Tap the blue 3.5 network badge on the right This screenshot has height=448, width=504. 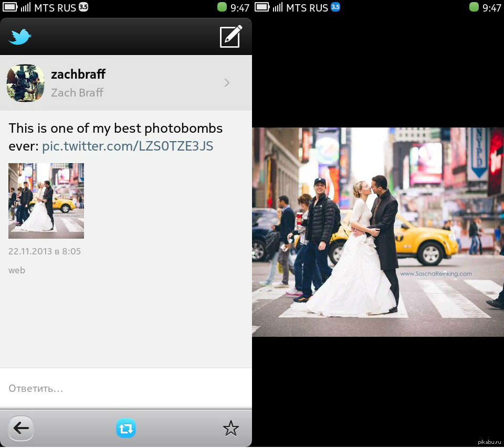pos(335,7)
